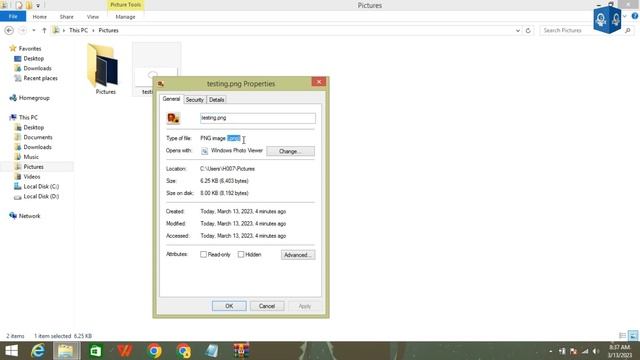Open Recent places
The height and width of the screenshot is (360, 640).
tap(40, 78)
